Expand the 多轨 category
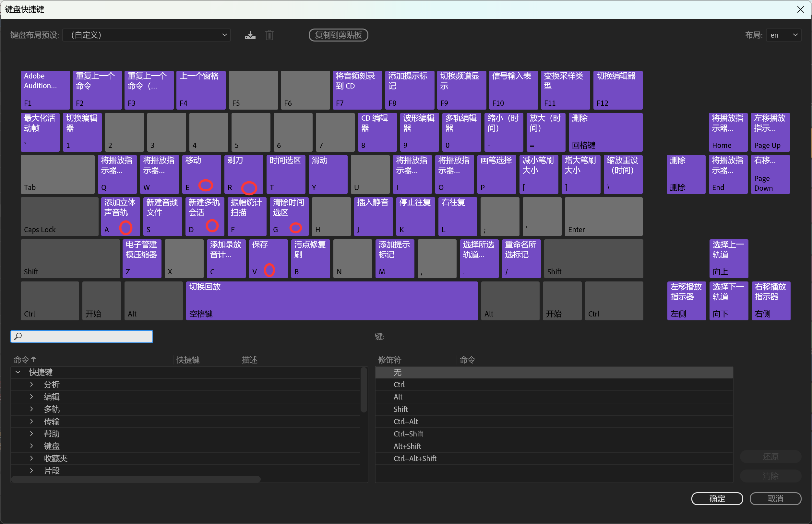 click(x=31, y=409)
